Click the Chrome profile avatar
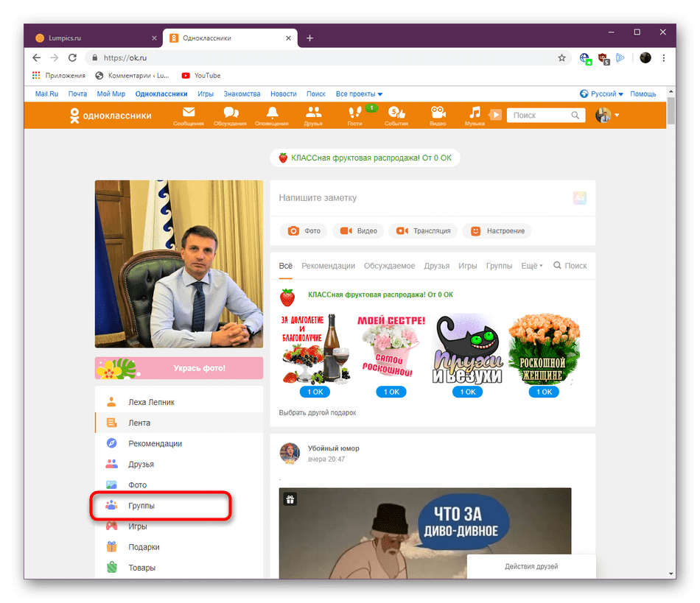Image resolution: width=700 pixels, height=603 pixels. (x=645, y=57)
